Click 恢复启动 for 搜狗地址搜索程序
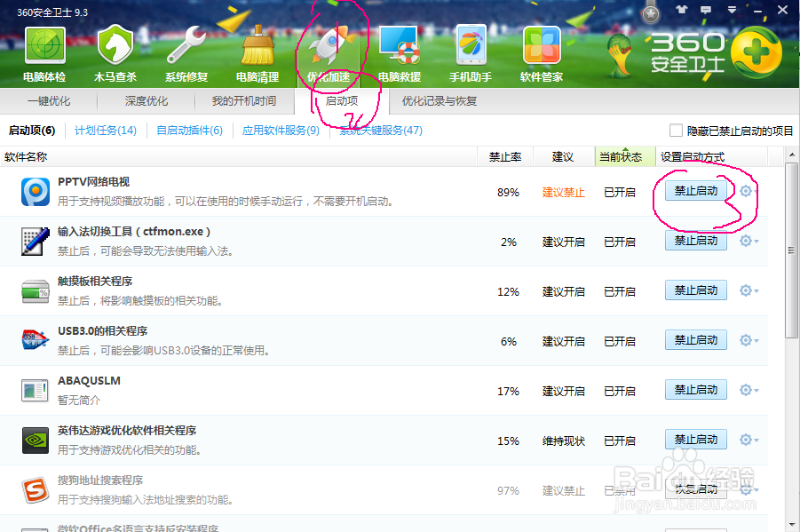 pyautogui.click(x=696, y=489)
